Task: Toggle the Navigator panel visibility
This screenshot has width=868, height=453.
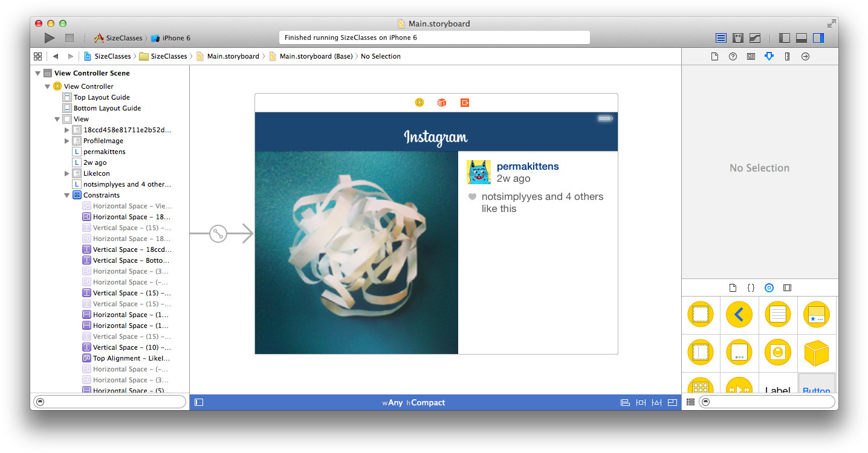Action: pyautogui.click(x=785, y=38)
